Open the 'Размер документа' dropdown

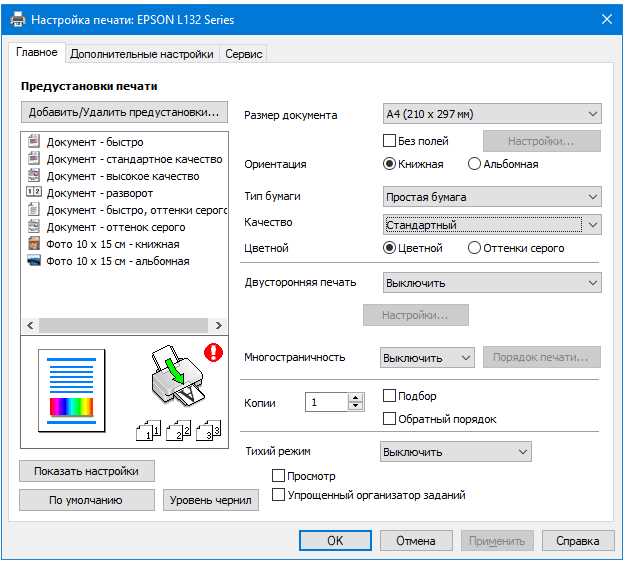click(492, 114)
